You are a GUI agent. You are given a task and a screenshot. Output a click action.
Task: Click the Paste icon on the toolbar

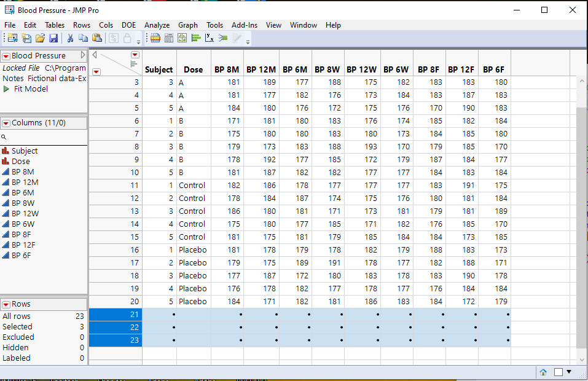[x=97, y=38]
